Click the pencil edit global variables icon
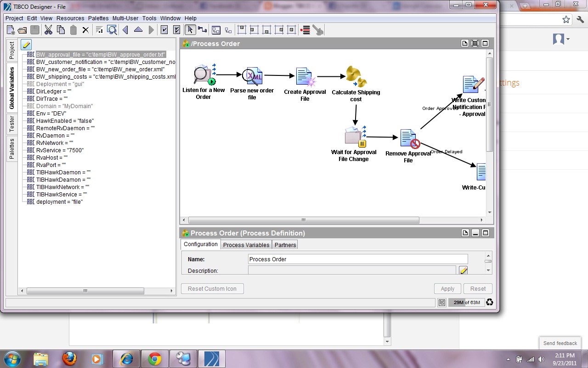This screenshot has width=588, height=368. (x=26, y=45)
